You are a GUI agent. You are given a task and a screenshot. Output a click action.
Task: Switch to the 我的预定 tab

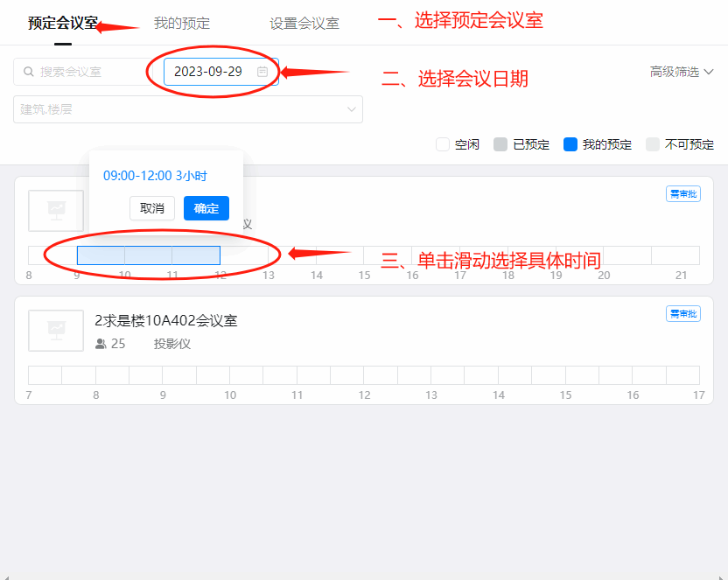[x=182, y=24]
